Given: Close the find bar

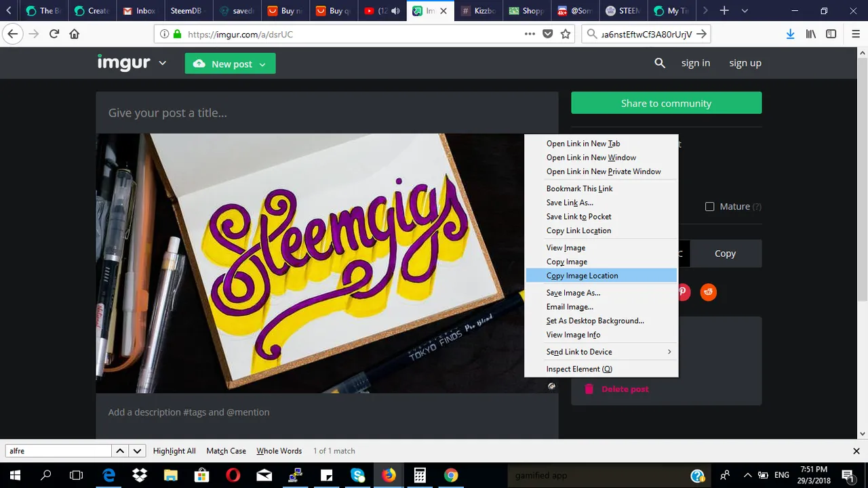Looking at the screenshot, I should click(x=856, y=451).
